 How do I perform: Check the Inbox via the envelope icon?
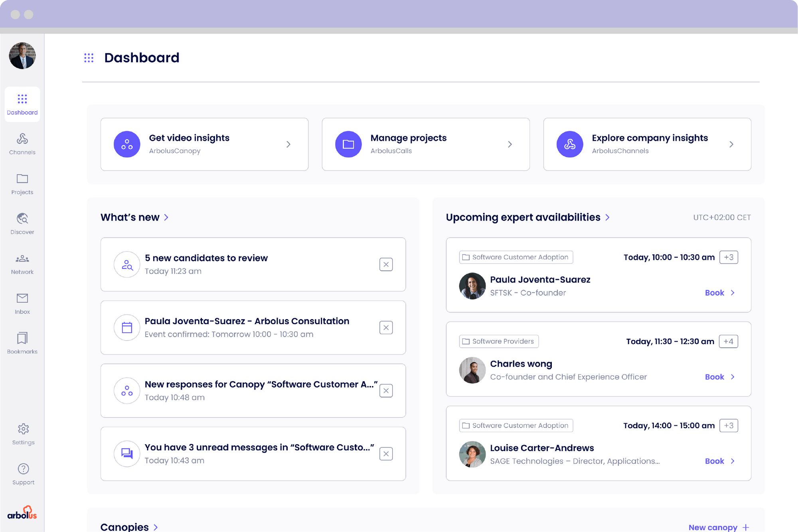click(22, 303)
